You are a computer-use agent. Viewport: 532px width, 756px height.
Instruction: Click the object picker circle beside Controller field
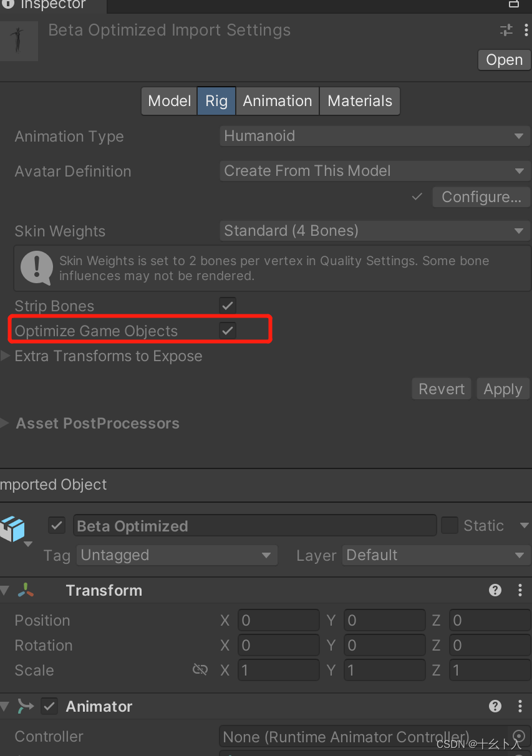pyautogui.click(x=520, y=737)
